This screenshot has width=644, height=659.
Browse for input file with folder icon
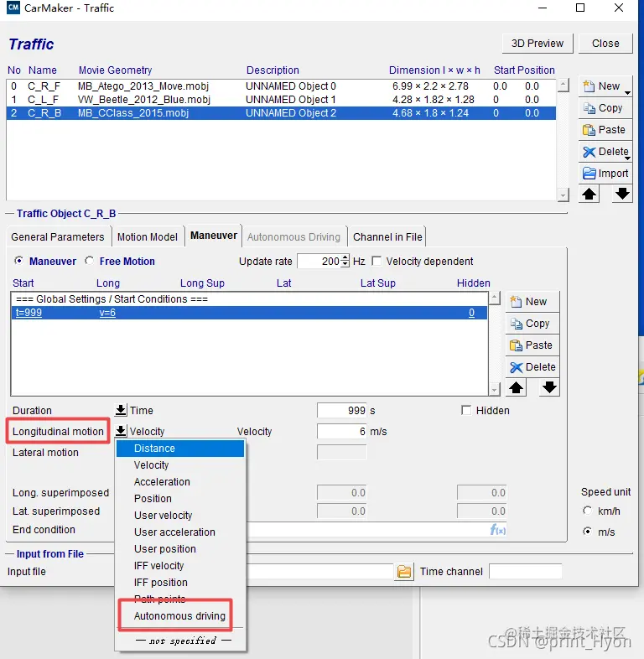(x=404, y=572)
